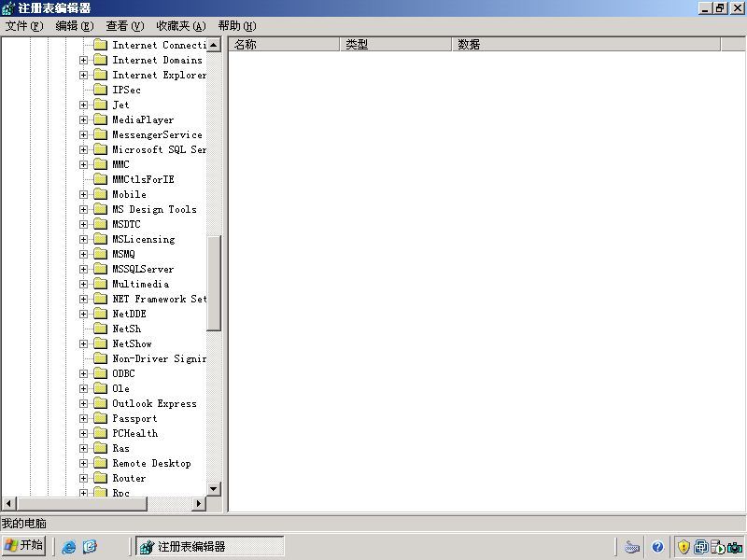Click the Ole folder icon
The image size is (747, 560).
tap(100, 388)
